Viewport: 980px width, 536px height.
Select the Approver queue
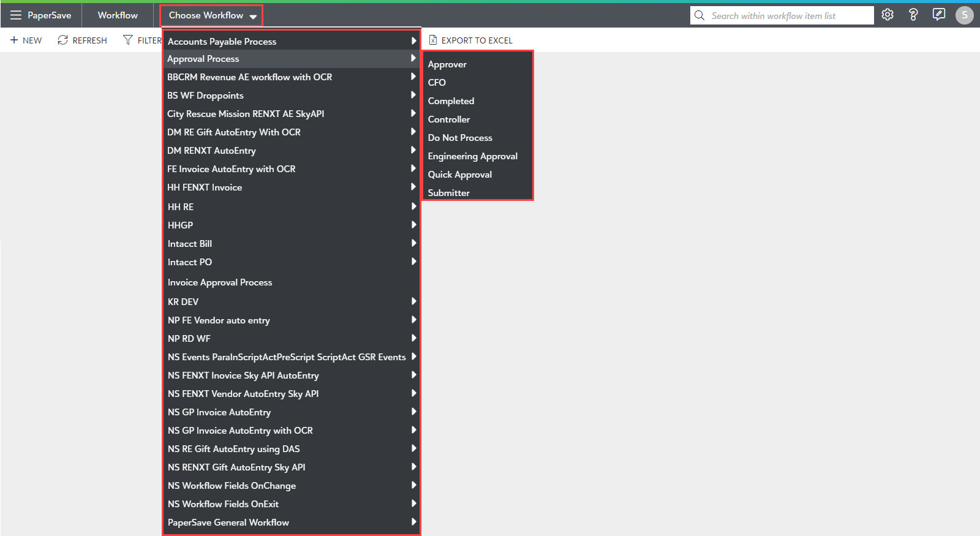447,64
